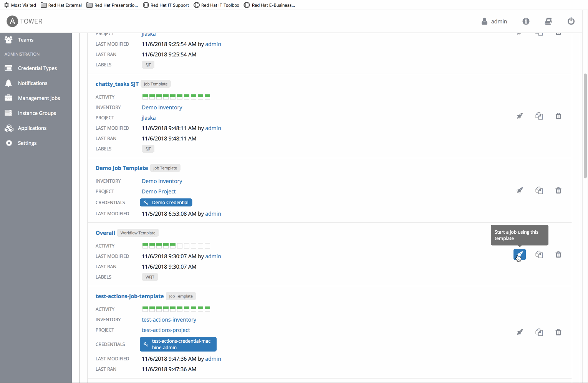The image size is (588, 383).
Task: Open jlaska project under chatty_tasks SJT
Action: pyautogui.click(x=149, y=118)
